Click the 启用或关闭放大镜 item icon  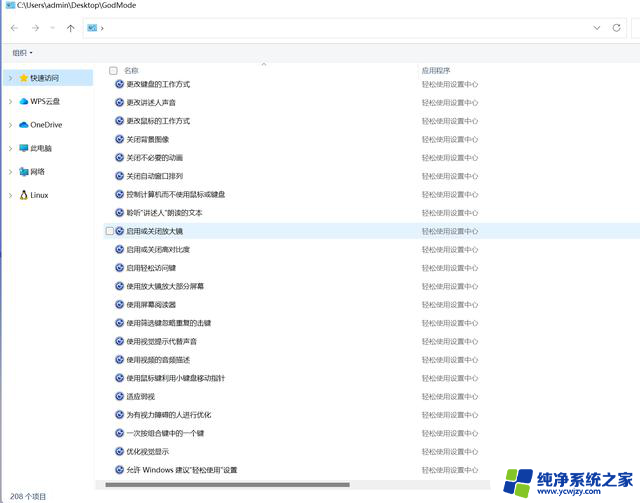[x=119, y=231]
